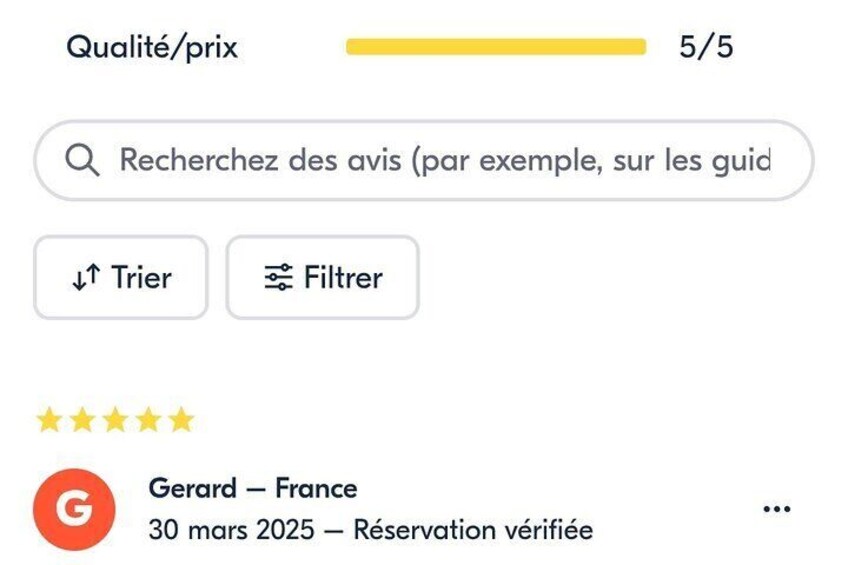
Task: Click the fourth yellow star of the review
Action: (x=148, y=420)
